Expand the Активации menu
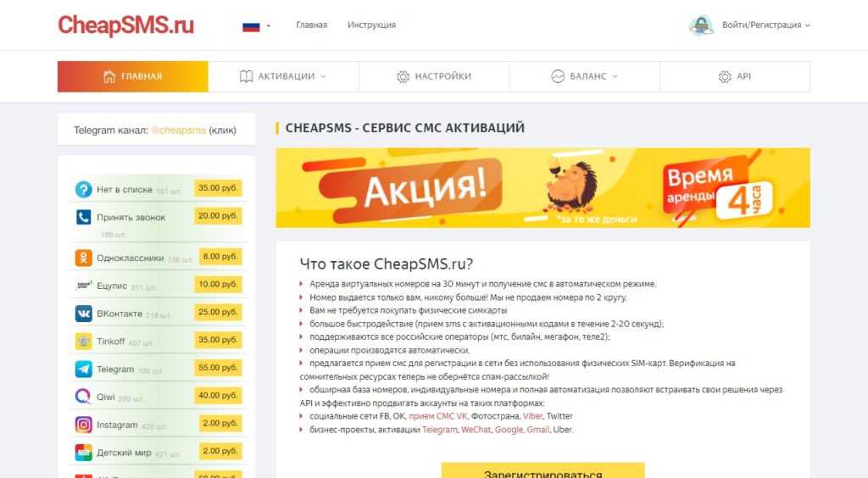This screenshot has height=478, width=868. click(283, 76)
